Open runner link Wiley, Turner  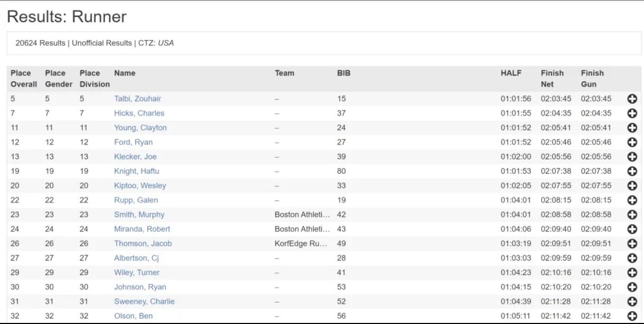point(136,272)
